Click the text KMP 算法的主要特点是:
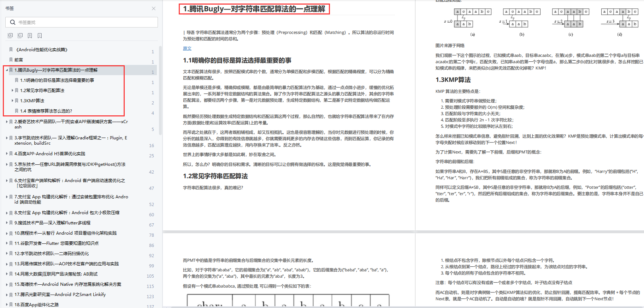 (x=458, y=91)
